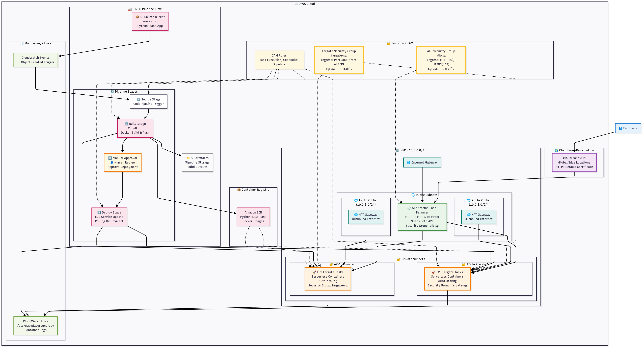Select the CloudWatch Events trigger node
The image size is (644, 348).
coord(36,60)
